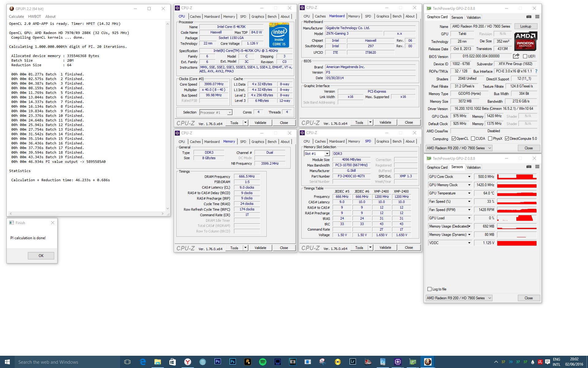The height and width of the screenshot is (368, 588).
Task: Click the GPU Core Clock red graph
Action: (517, 177)
